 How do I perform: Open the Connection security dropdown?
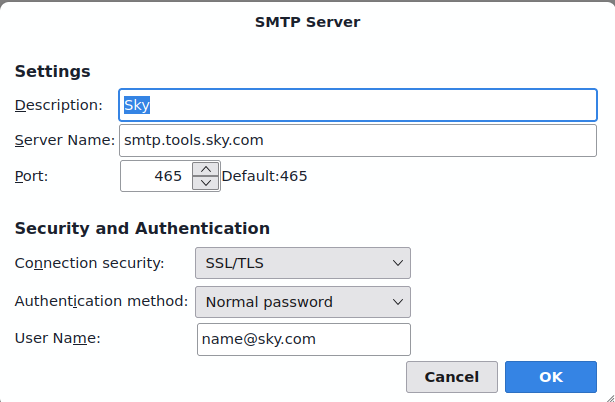click(303, 263)
